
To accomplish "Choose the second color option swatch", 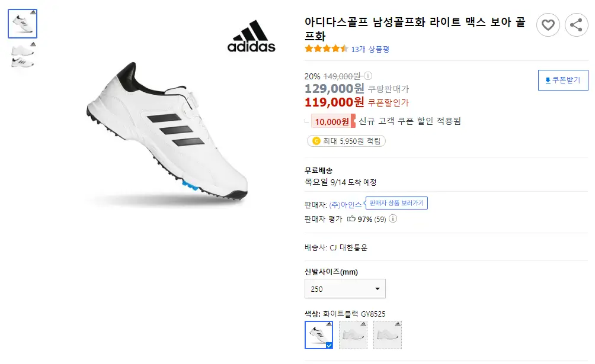I will (353, 335).
